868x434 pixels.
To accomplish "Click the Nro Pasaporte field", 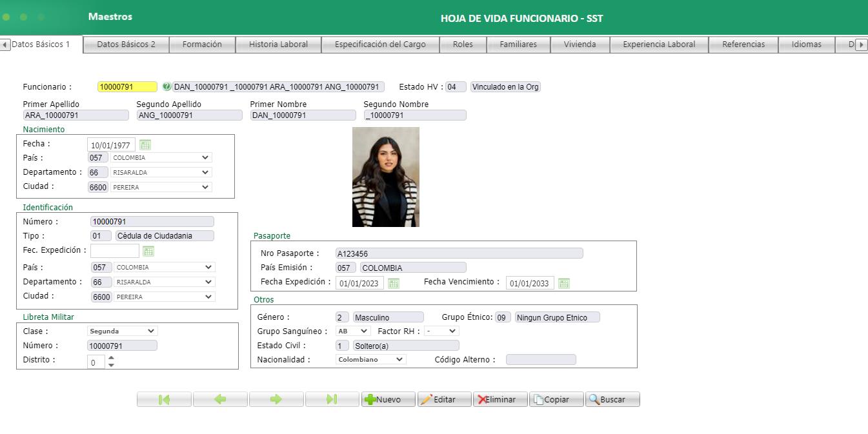I will click(459, 253).
